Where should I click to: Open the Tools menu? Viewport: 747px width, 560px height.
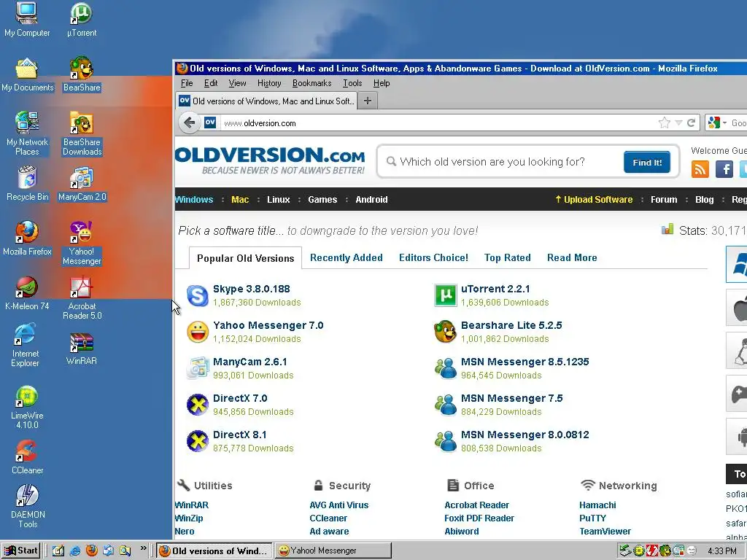(352, 83)
